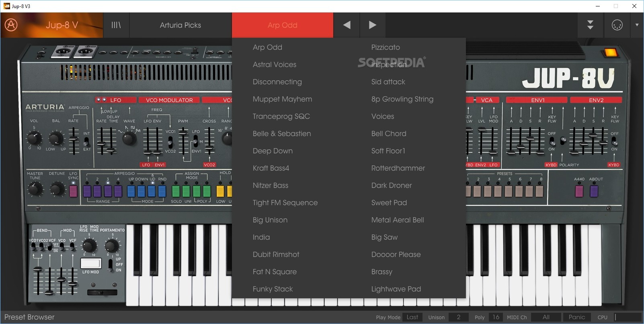Select SOLO assign mode button

coord(176,191)
